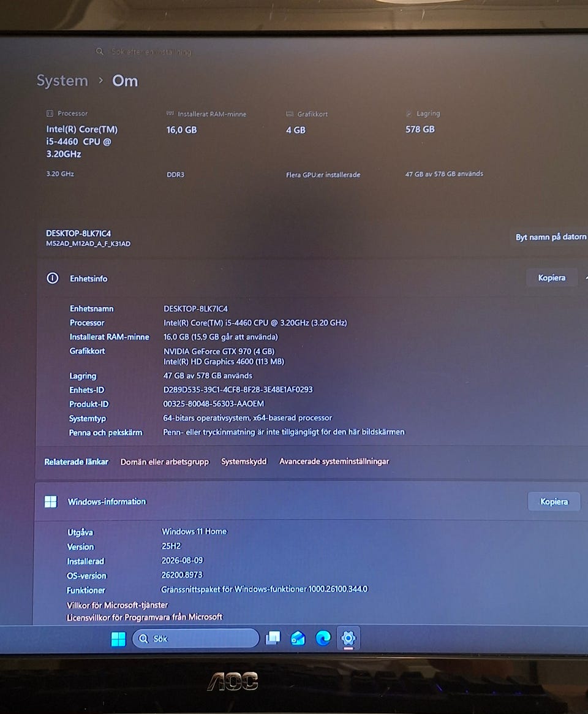Open the Systemskydd link
The width and height of the screenshot is (588, 714).
[244, 461]
